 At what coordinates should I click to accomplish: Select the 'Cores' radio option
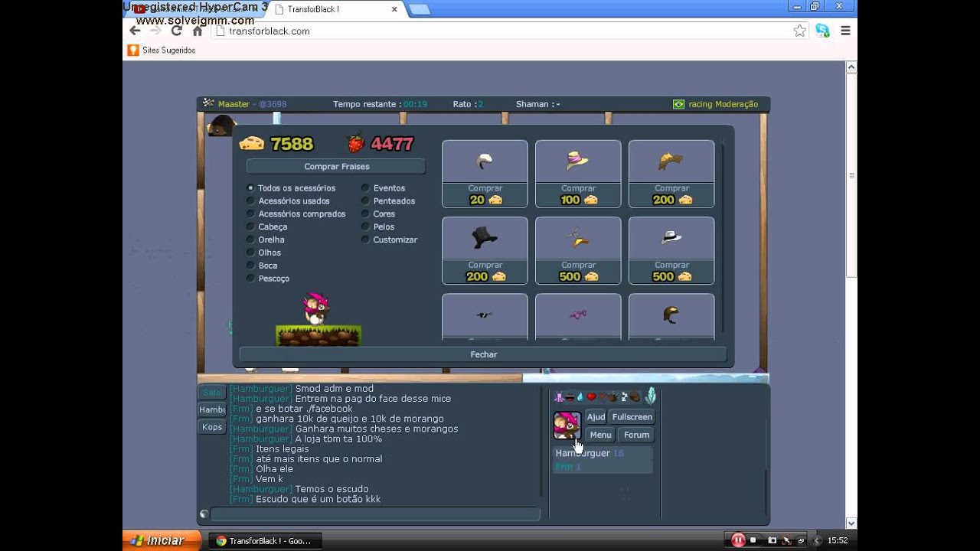click(x=366, y=214)
